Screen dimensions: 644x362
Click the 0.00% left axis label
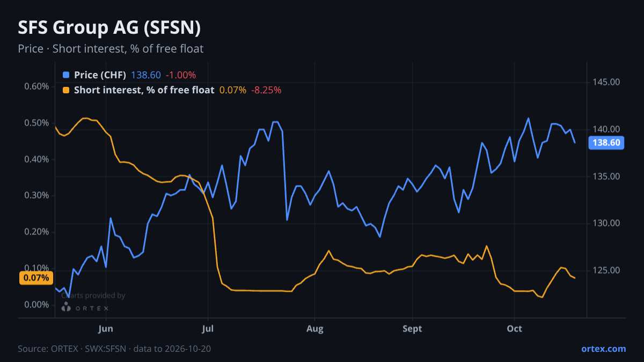(x=37, y=305)
